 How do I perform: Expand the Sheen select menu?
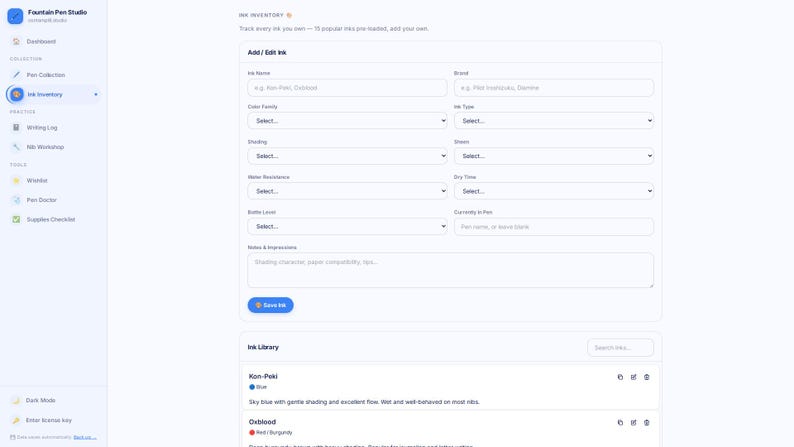click(x=554, y=156)
